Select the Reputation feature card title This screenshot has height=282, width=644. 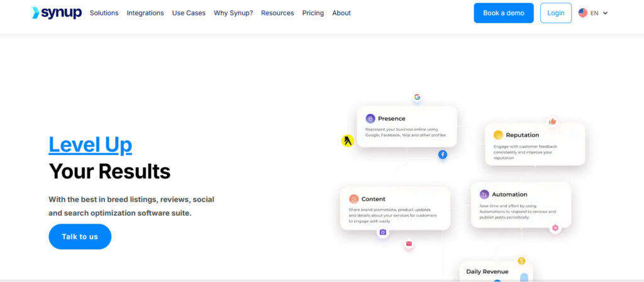[x=523, y=135]
